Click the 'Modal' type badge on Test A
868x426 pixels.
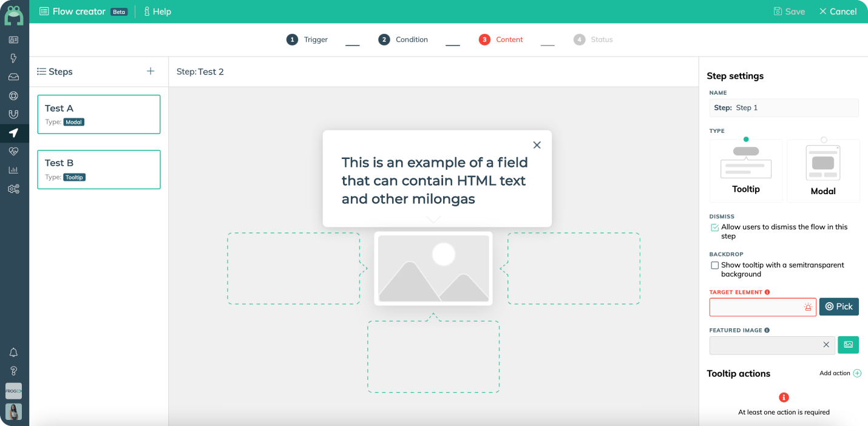coord(74,122)
